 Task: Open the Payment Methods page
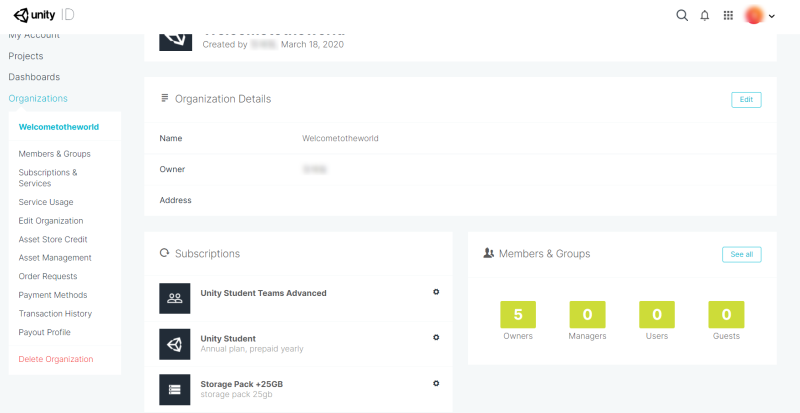coord(53,295)
